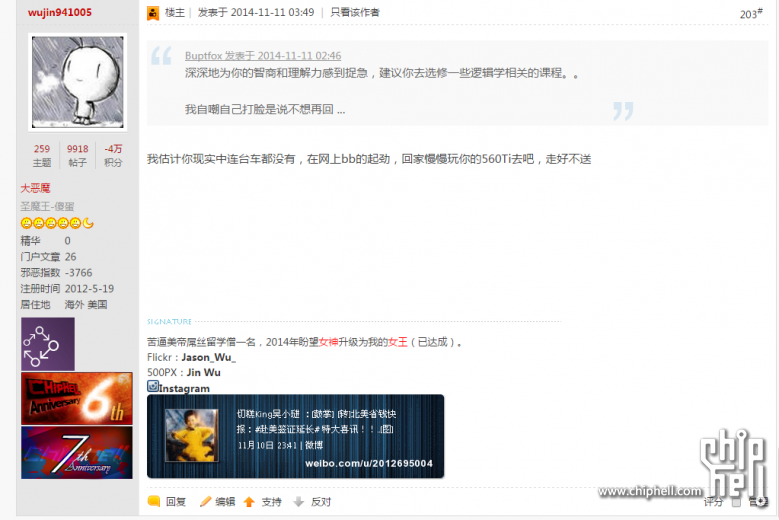Image resolution: width=779 pixels, height=520 pixels.
Task: Click the gray downvote arrow icon
Action: 299,502
